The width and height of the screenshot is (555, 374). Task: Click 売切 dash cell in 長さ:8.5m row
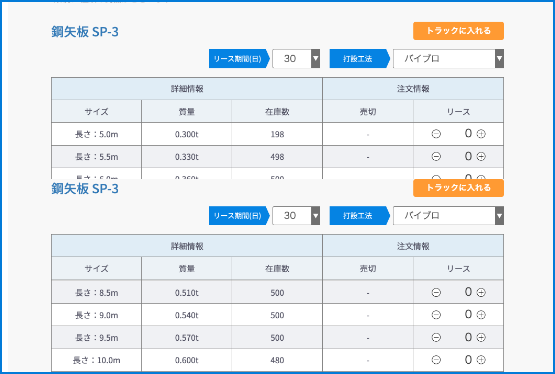coord(368,293)
